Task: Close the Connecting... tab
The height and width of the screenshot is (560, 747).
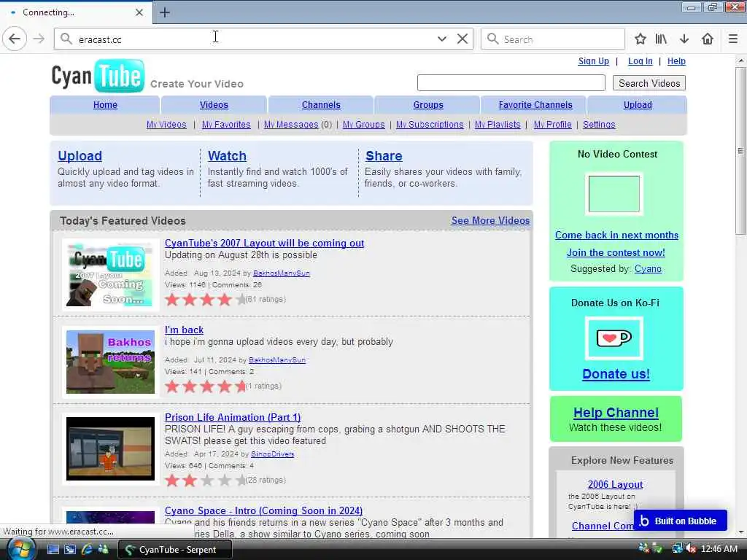Action: click(139, 12)
